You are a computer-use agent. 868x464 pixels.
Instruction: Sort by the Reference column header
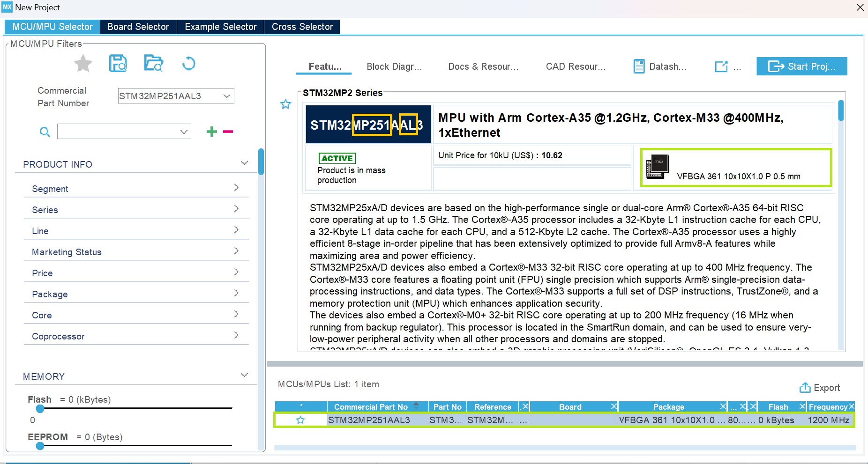(492, 407)
